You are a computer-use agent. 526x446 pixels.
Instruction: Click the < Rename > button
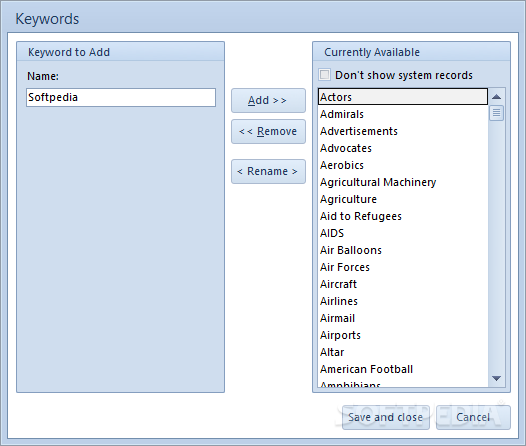click(x=268, y=171)
